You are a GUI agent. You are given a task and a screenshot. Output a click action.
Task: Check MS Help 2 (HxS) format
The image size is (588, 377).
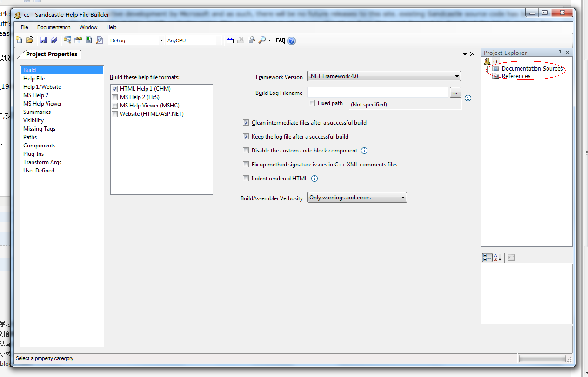point(114,97)
